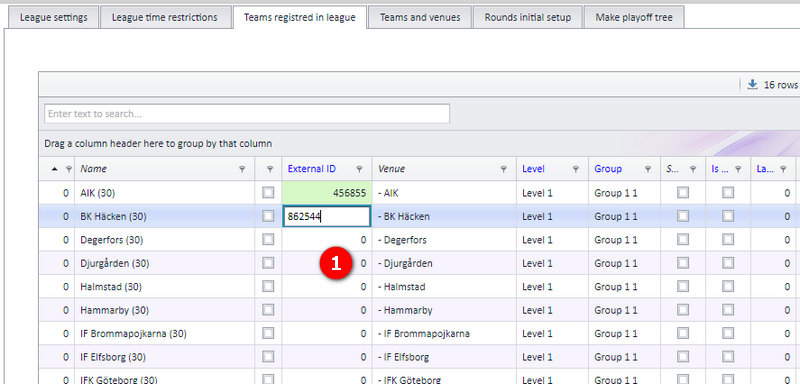800x384 pixels.
Task: Sort by External ID column header
Action: click(312, 169)
